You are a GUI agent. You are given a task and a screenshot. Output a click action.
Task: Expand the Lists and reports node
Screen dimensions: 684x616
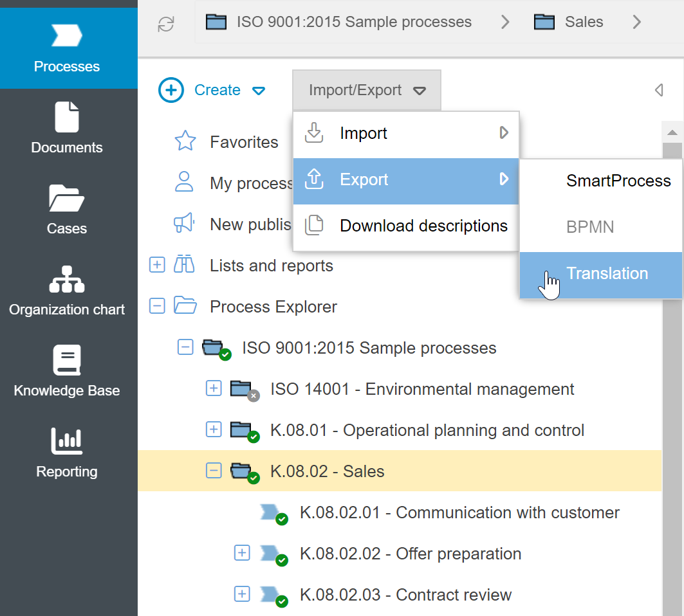click(x=157, y=265)
